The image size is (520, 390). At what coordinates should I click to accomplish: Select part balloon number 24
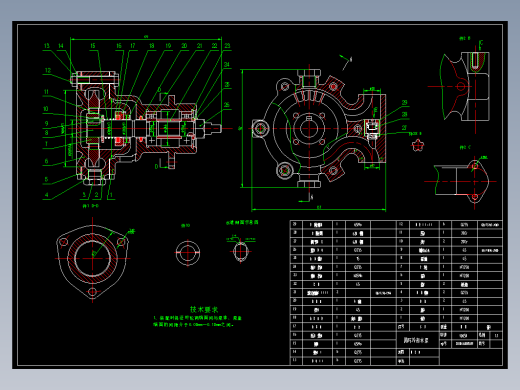click(227, 65)
